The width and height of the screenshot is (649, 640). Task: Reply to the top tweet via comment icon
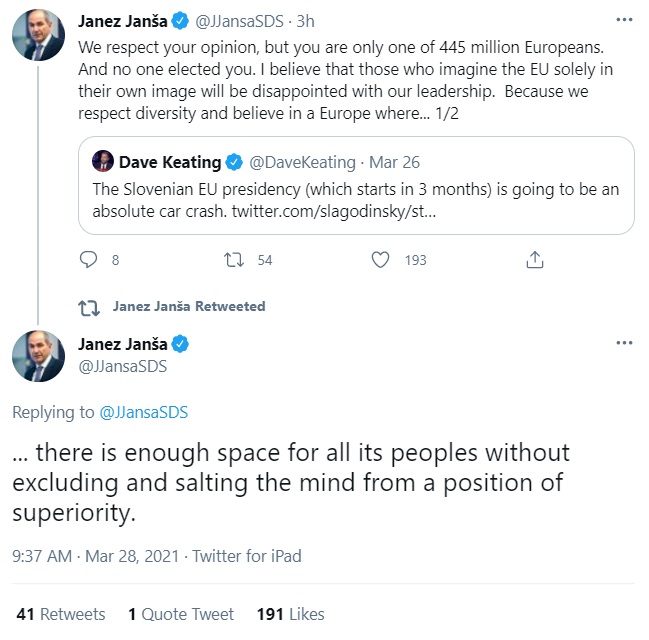tap(87, 259)
